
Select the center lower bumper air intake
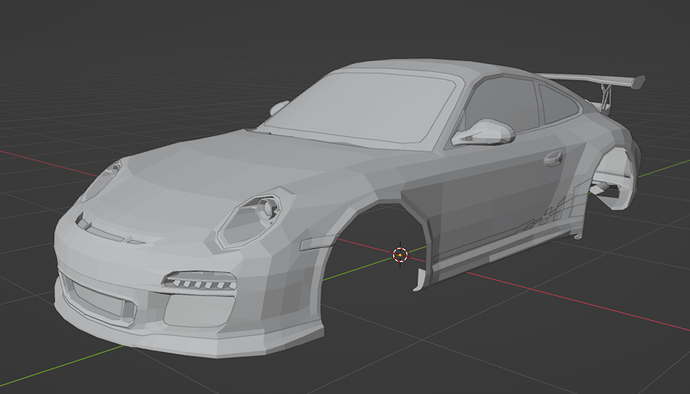[x=98, y=300]
